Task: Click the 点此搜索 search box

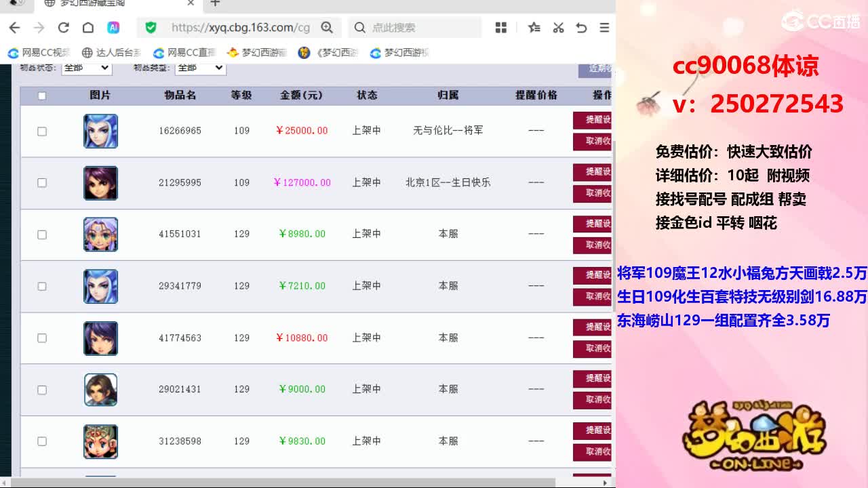Action: coord(415,28)
